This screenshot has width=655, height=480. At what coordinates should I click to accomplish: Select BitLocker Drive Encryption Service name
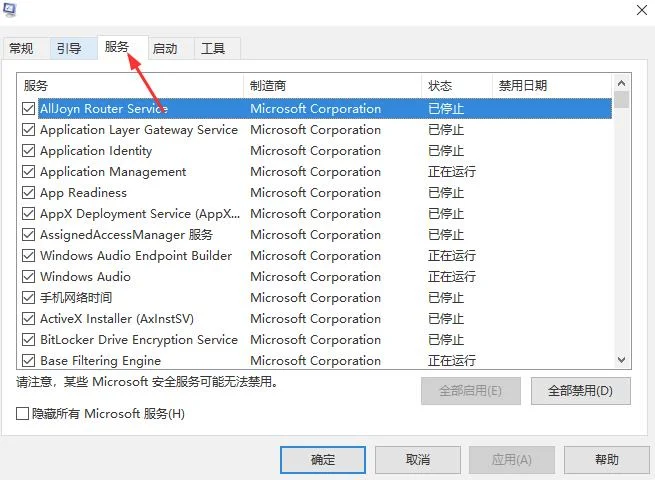(x=139, y=340)
